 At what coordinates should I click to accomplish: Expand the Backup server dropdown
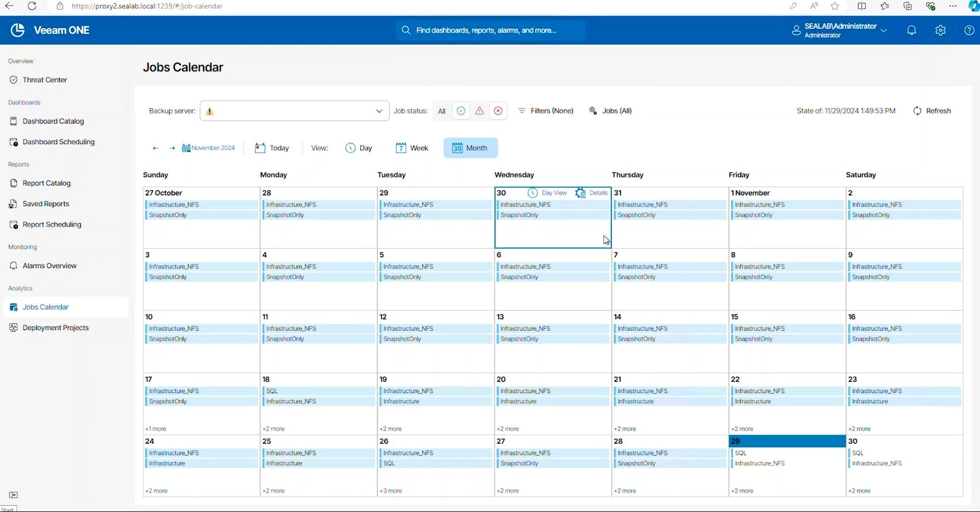click(379, 110)
